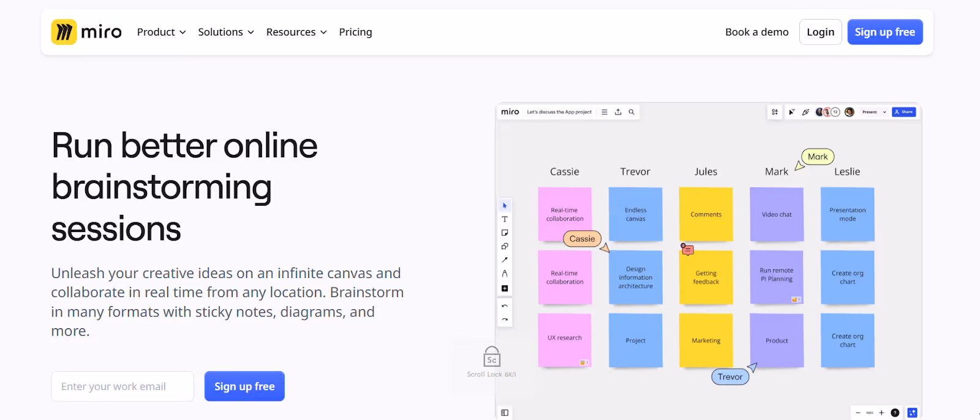Viewport: 980px width, 420px height.
Task: Select the Sticky note tool
Action: 505,233
